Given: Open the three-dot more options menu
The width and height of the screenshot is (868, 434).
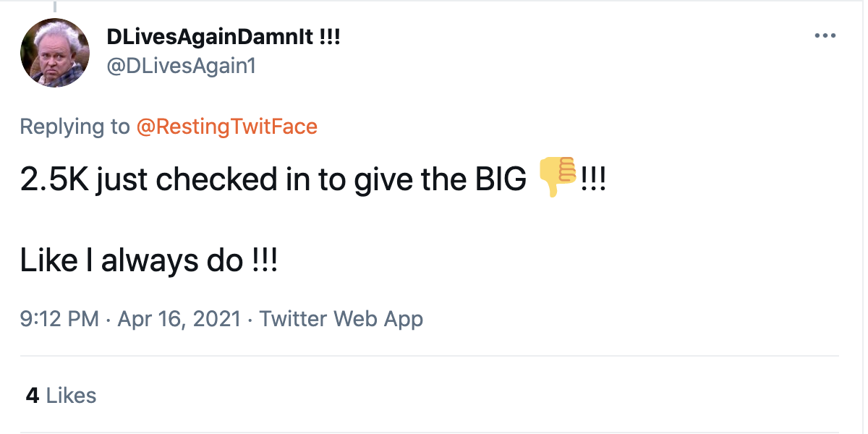Looking at the screenshot, I should click(825, 35).
